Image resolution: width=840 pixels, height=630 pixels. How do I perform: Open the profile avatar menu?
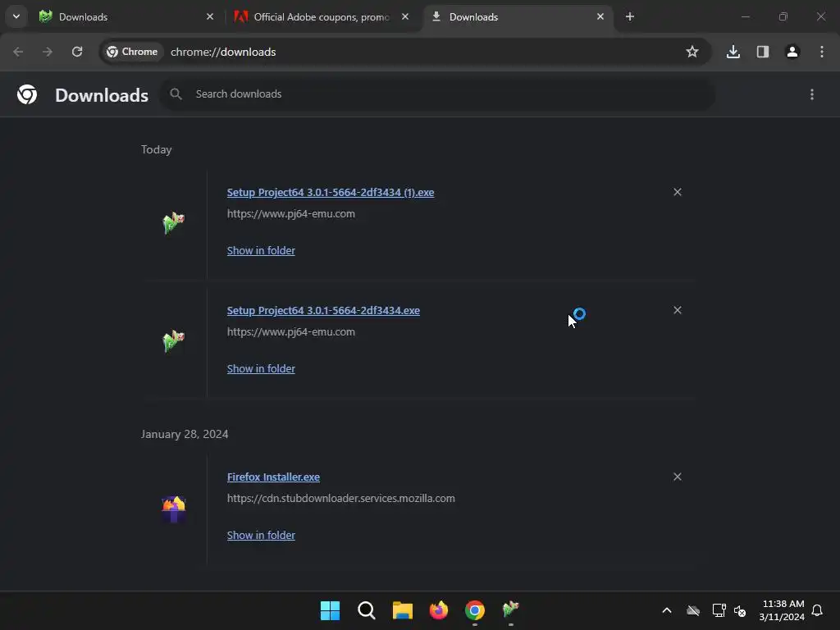pyautogui.click(x=792, y=52)
